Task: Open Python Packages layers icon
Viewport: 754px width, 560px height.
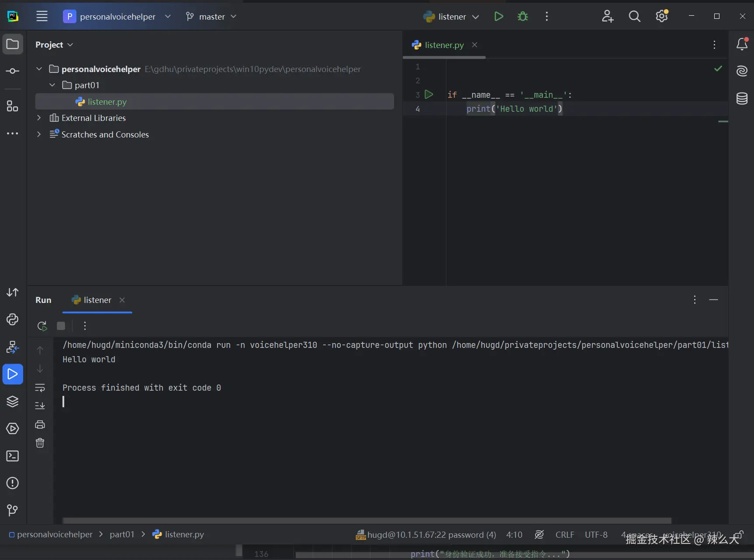Action: click(13, 401)
